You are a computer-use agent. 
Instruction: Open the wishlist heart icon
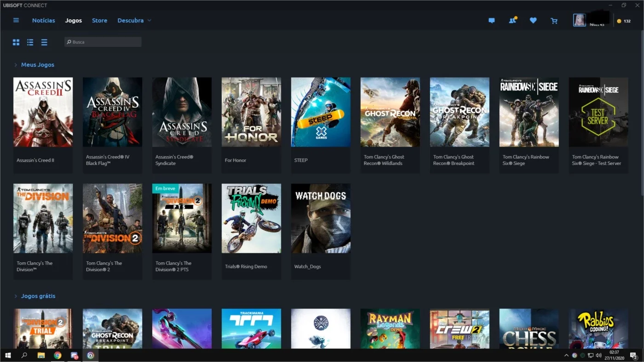pyautogui.click(x=533, y=21)
